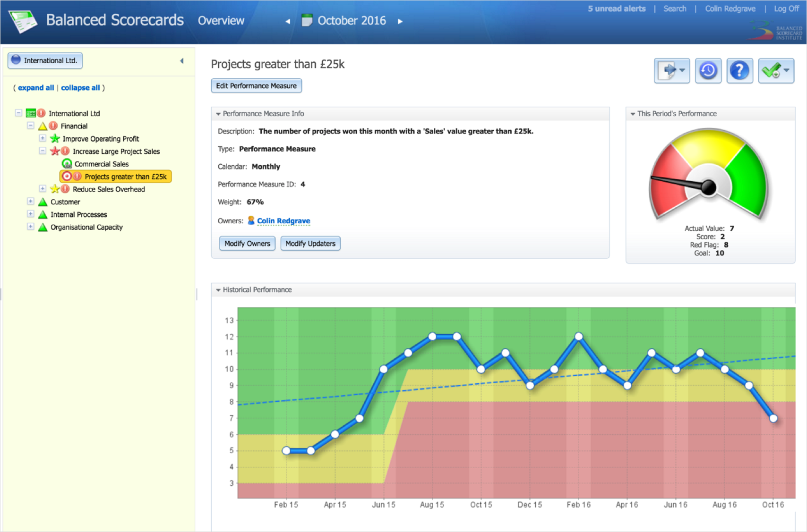The image size is (807, 532).
Task: Collapse the Financial tree node
Action: (30, 126)
